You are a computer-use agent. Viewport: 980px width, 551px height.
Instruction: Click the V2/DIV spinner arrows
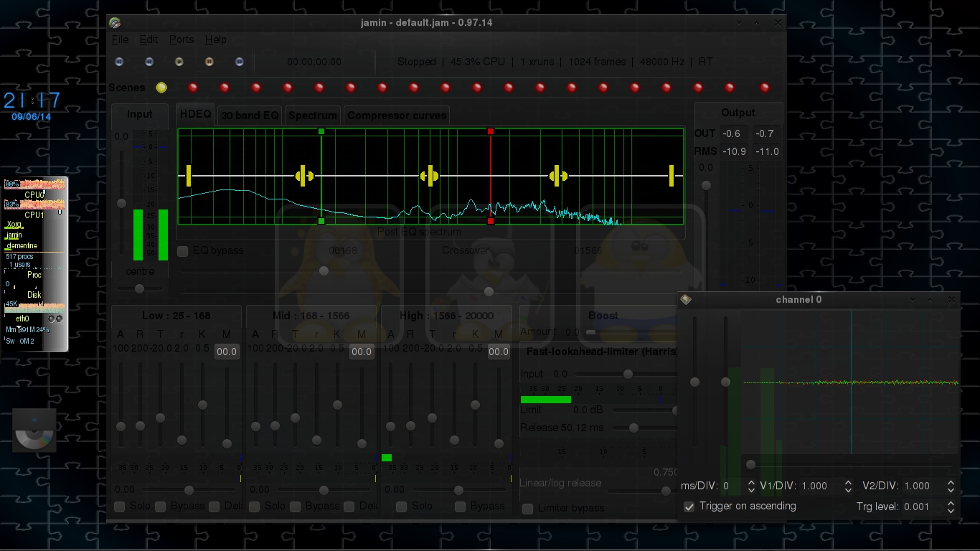(951, 486)
